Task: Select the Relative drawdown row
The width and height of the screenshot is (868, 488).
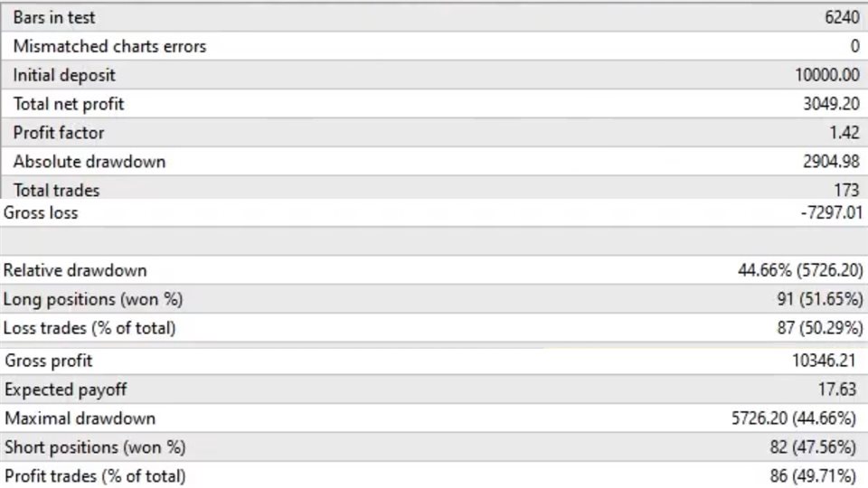Action: [434, 270]
